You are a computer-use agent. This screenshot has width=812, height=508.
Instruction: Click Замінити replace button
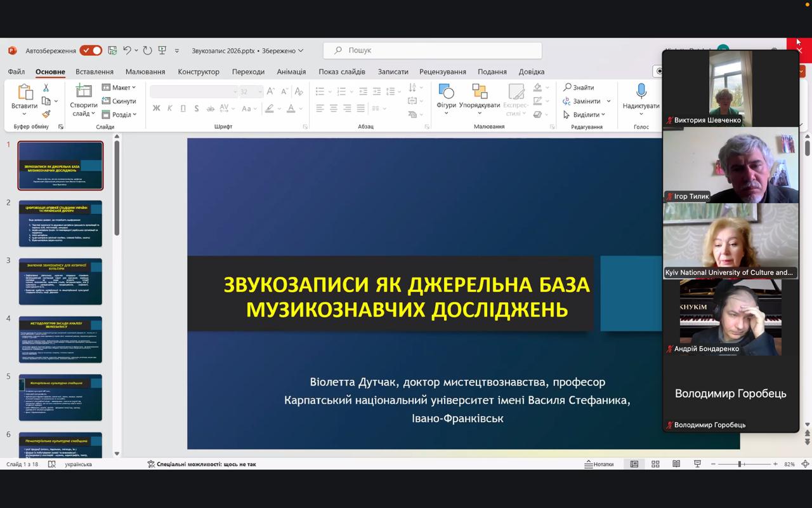coord(582,101)
